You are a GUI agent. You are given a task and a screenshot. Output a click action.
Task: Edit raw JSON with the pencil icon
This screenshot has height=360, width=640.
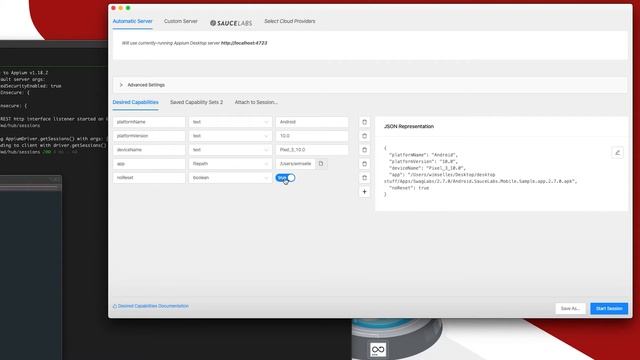point(617,153)
